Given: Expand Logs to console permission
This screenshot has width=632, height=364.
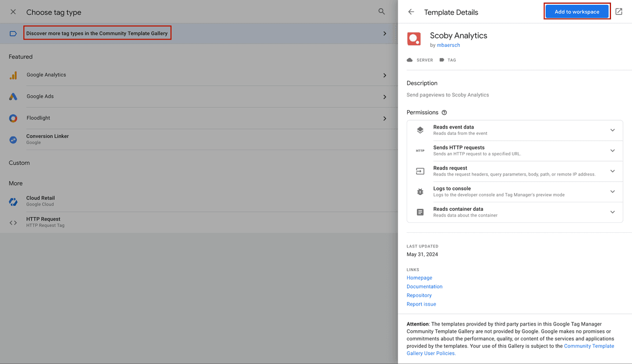Looking at the screenshot, I should (x=613, y=192).
